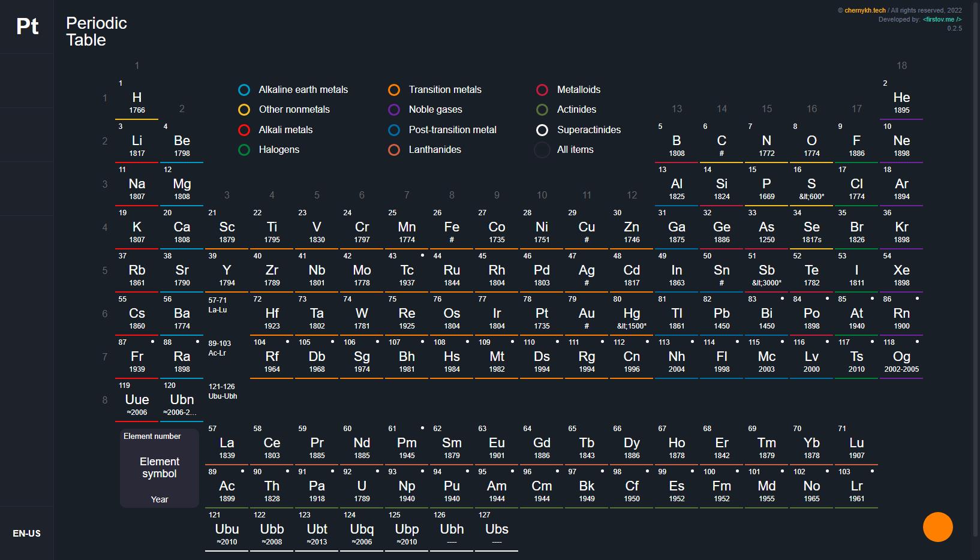Select the Technetium (Tc) tile
Screen dimensions: 980x560
click(x=407, y=271)
